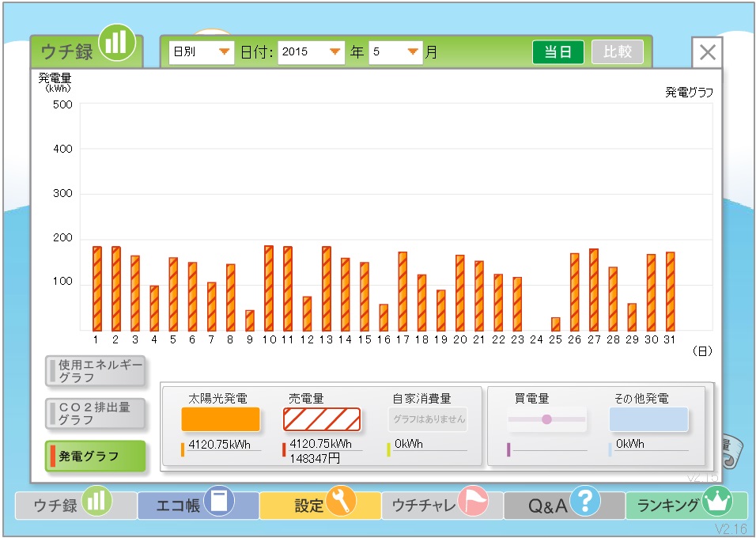Click the bar for day 10
The image size is (756, 538).
[x=269, y=288]
